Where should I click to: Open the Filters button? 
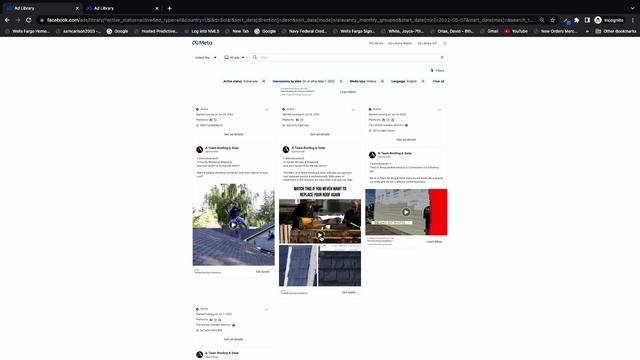click(x=438, y=71)
